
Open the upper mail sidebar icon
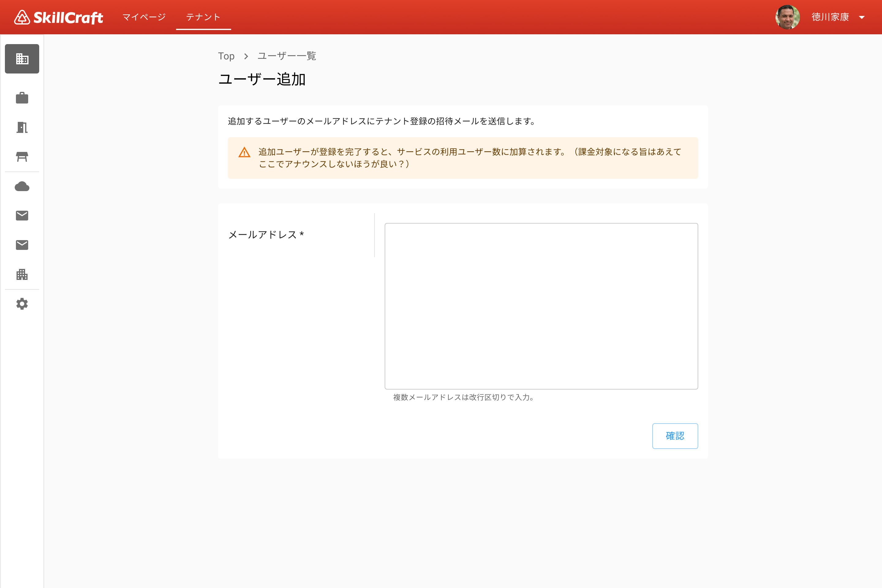coord(22,215)
